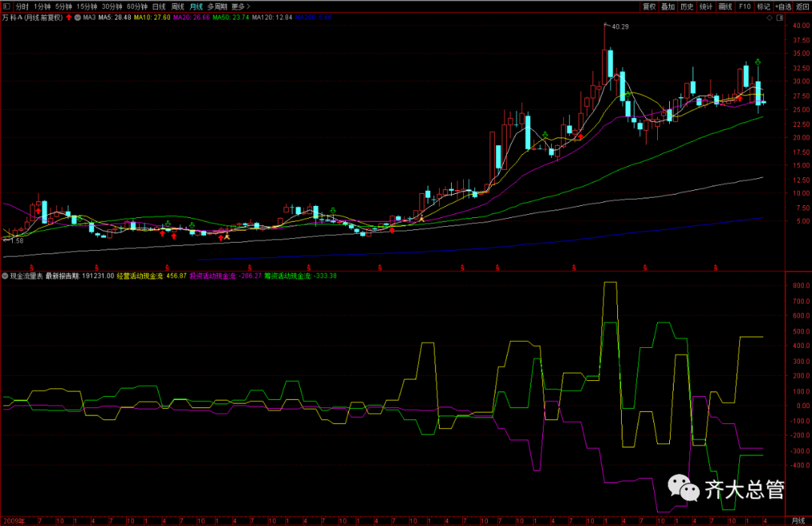The image size is (812, 526).
Task: Click the MA10: 27.60 value
Action: click(152, 17)
